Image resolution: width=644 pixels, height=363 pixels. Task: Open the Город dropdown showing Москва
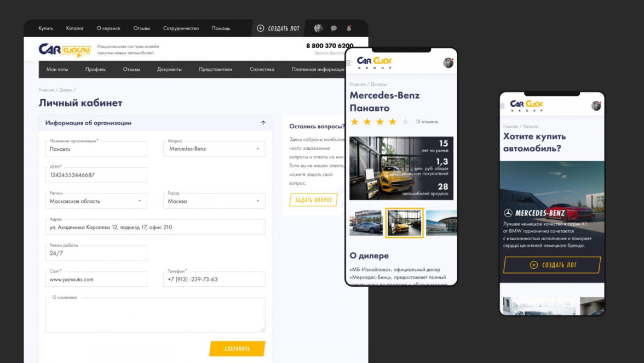tap(214, 201)
